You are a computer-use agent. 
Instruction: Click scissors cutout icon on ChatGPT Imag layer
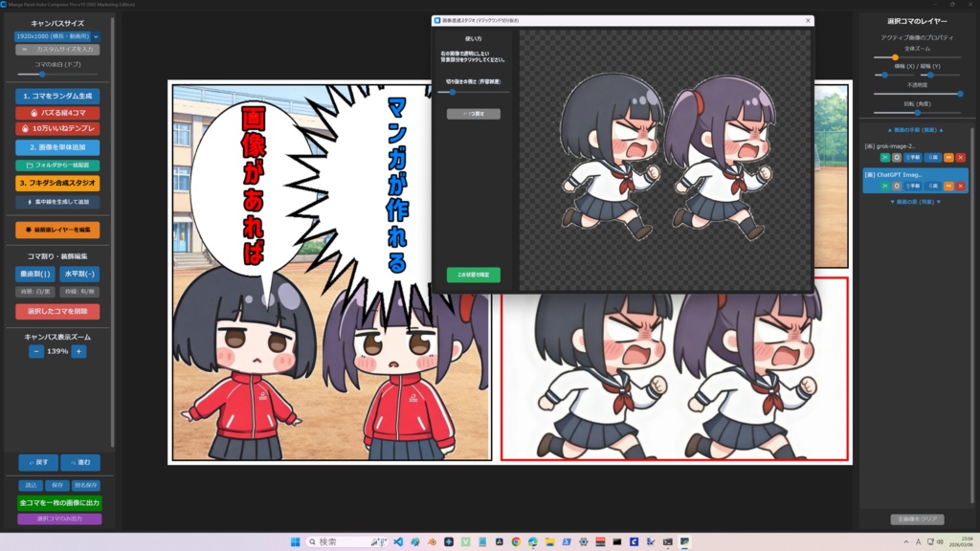[885, 187]
